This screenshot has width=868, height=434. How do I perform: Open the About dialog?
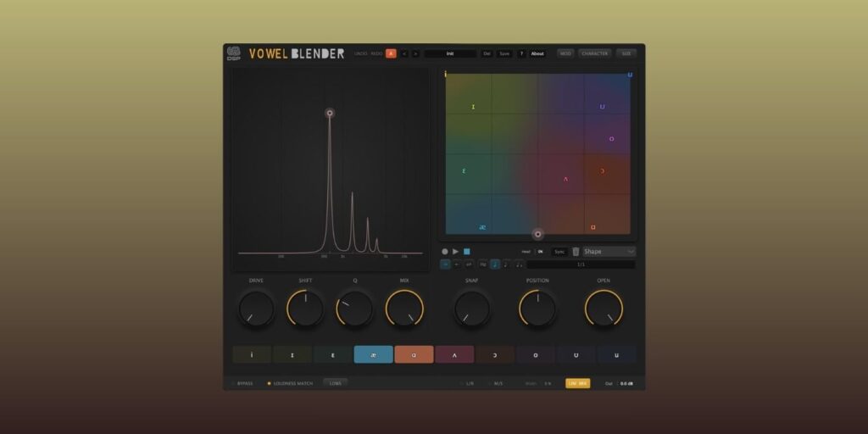537,53
